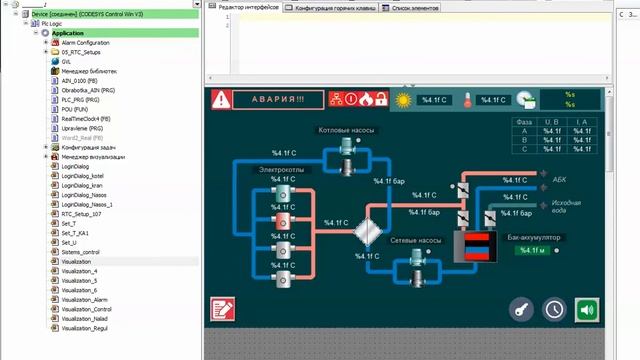The width and height of the screenshot is (640, 360).
Task: Click the yellow sun outdoor temperature icon
Action: tap(403, 100)
